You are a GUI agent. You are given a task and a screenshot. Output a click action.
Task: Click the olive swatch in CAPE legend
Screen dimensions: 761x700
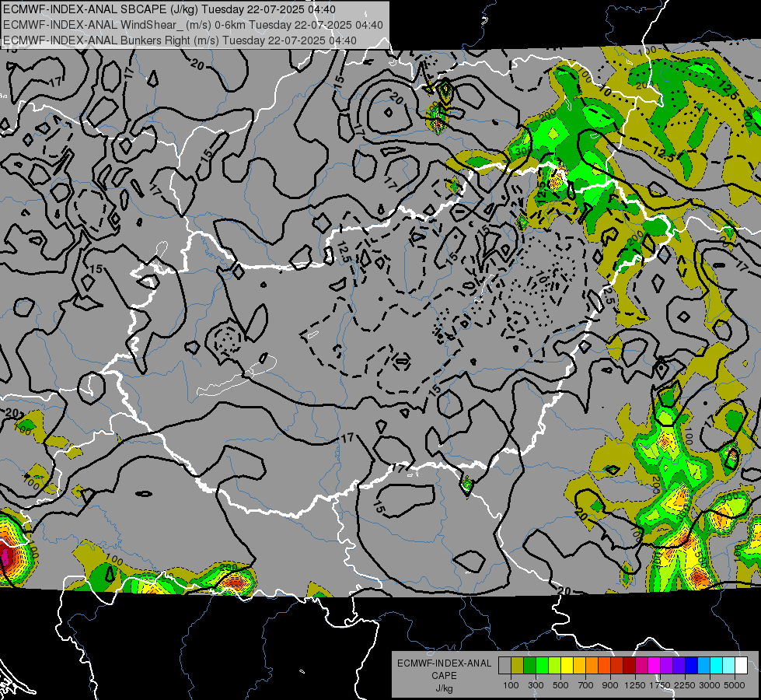pyautogui.click(x=518, y=665)
